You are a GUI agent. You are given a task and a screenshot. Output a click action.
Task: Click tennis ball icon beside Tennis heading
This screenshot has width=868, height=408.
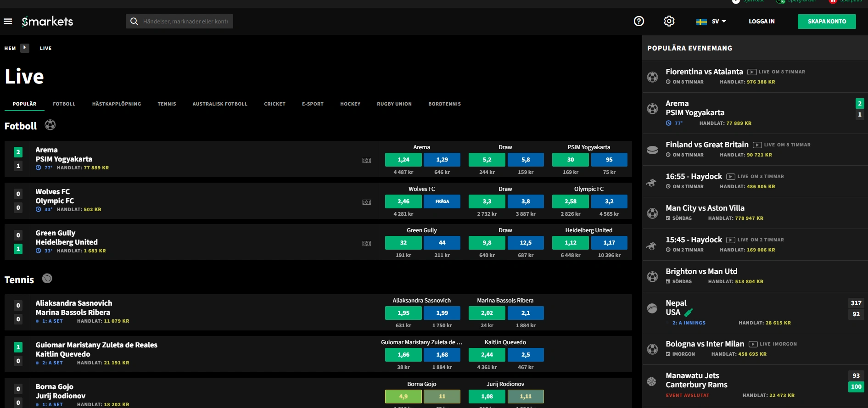47,278
